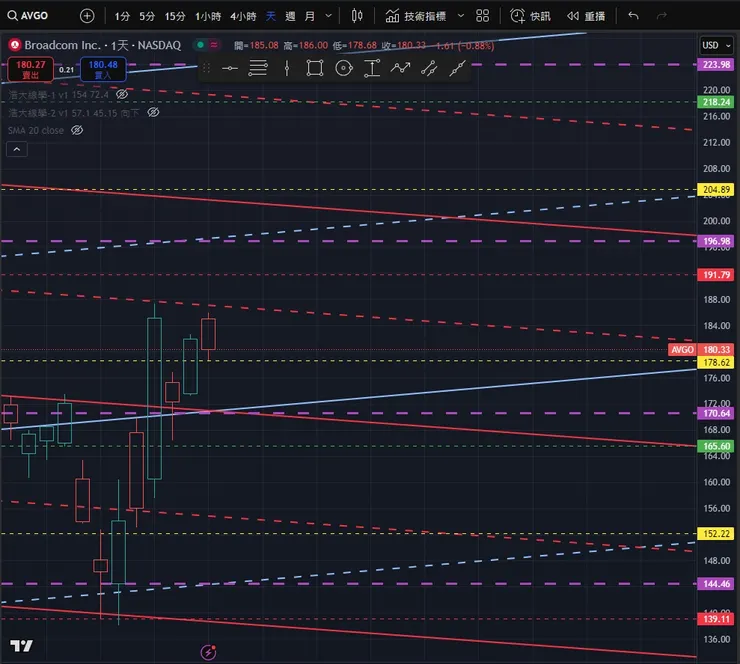The image size is (740, 664).
Task: Click the SMA 20 close legend label
Action: [35, 131]
